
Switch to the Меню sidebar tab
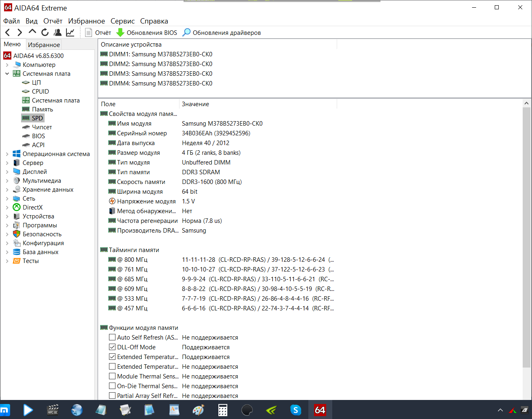point(13,44)
